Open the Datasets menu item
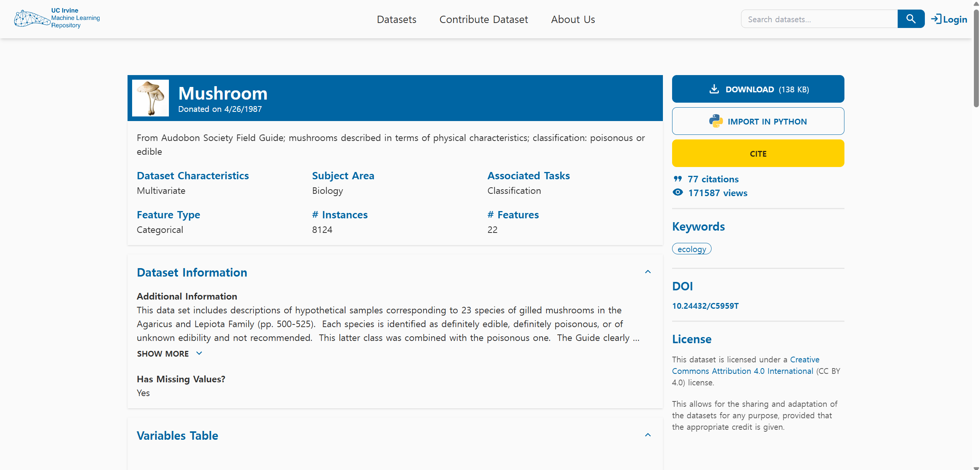The height and width of the screenshot is (470, 980). coord(396,19)
